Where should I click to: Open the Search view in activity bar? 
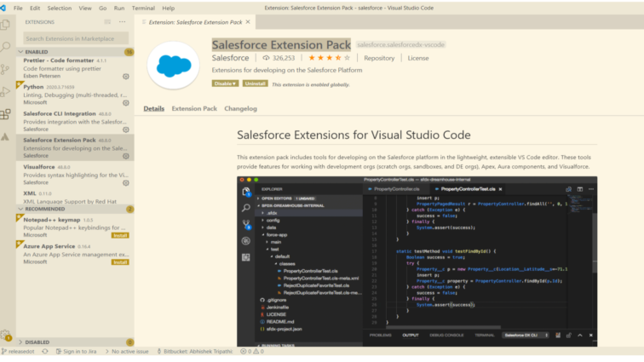[5, 47]
